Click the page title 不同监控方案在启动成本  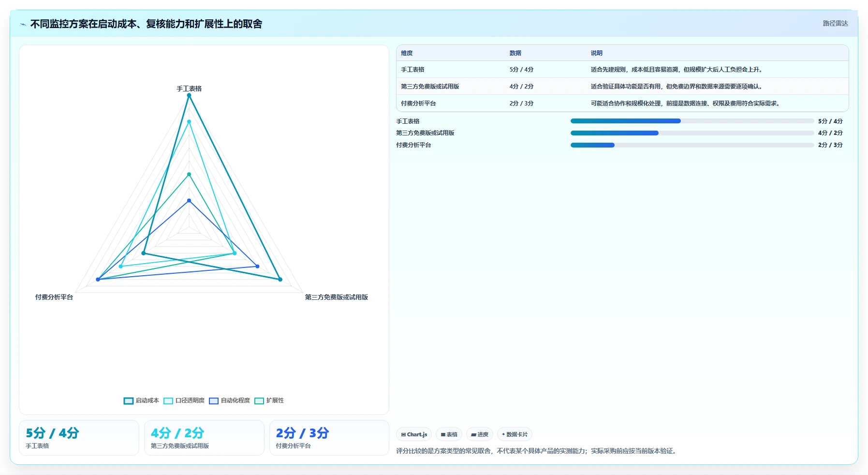tap(146, 24)
